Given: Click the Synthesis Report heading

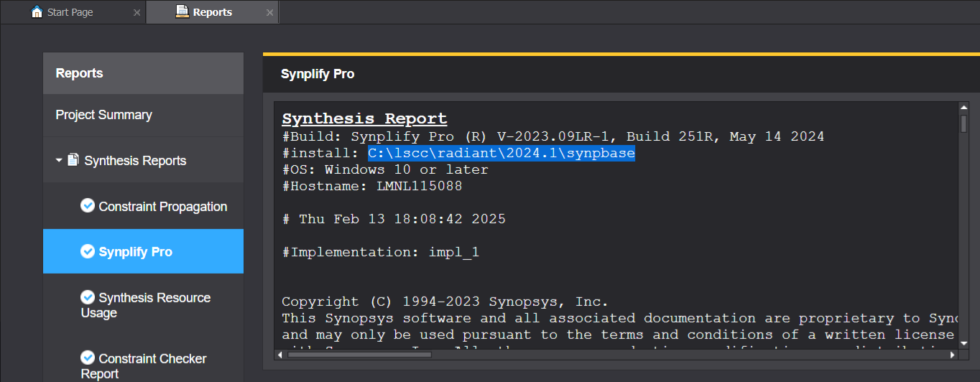Looking at the screenshot, I should coord(364,119).
